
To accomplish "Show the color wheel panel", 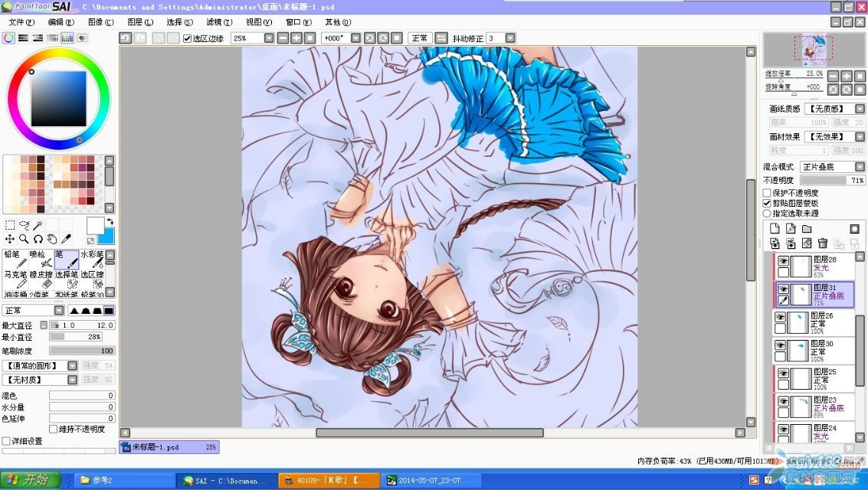I will pos(8,38).
